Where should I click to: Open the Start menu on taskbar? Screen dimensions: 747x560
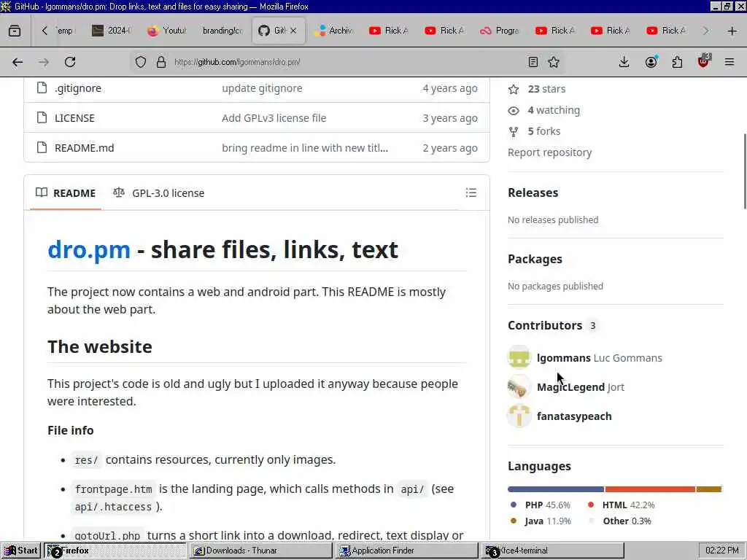[21, 551]
